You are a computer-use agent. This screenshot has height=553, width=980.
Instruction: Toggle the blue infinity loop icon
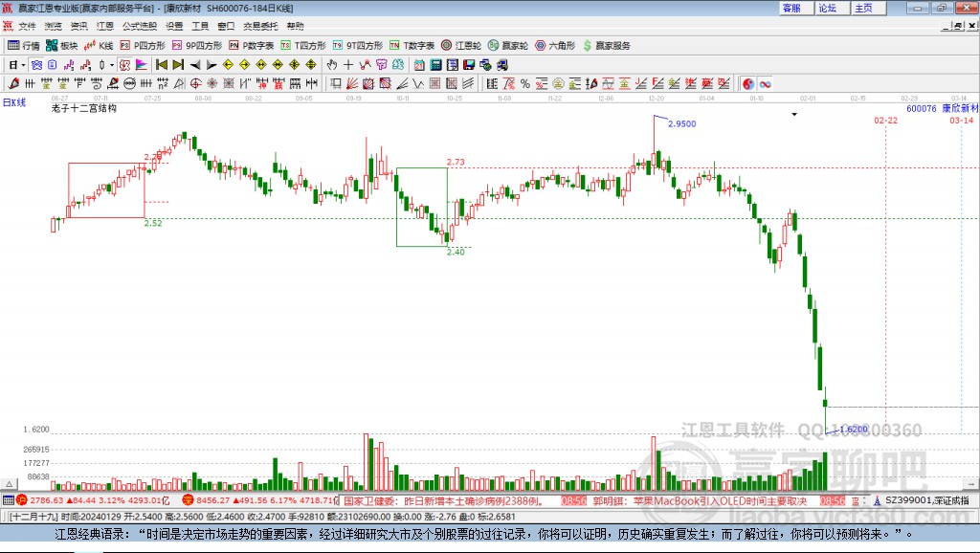[x=765, y=84]
